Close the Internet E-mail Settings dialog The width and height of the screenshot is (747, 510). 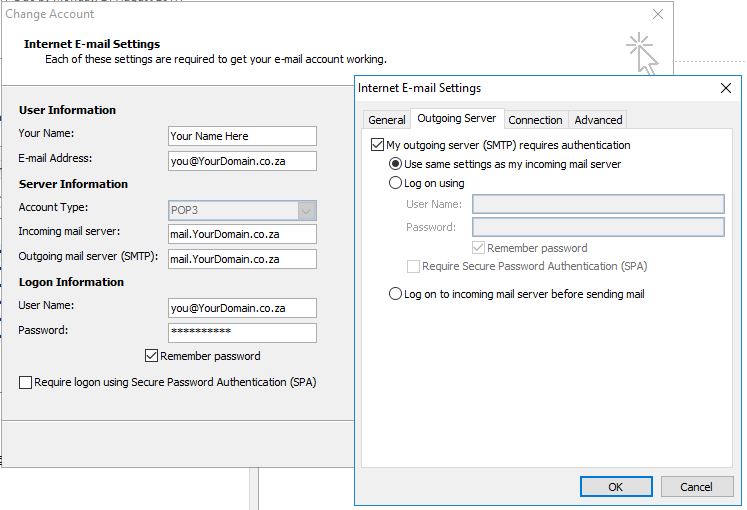pos(726,88)
